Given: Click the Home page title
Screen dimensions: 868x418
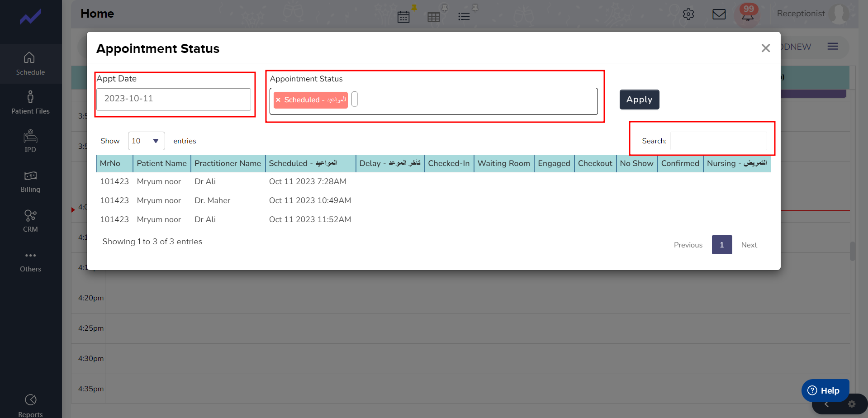Looking at the screenshot, I should pos(97,14).
